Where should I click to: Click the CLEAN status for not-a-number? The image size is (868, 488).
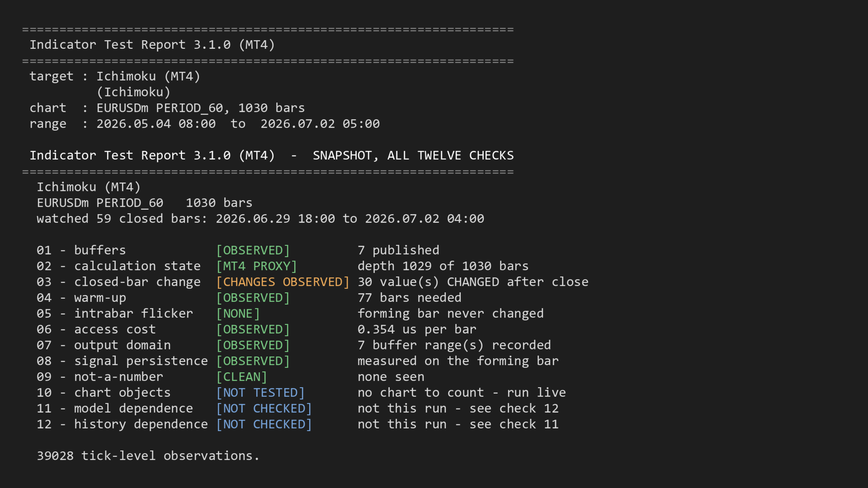pos(241,377)
